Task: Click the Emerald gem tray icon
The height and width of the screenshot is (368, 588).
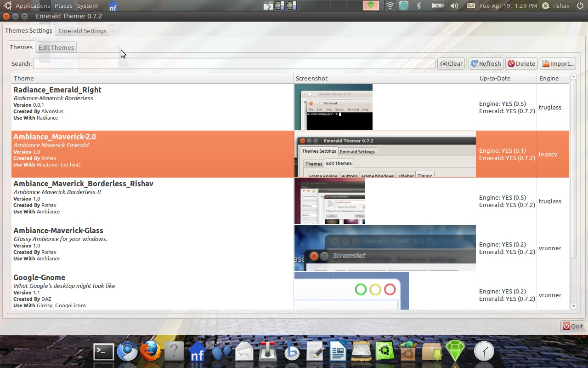Action: (x=371, y=6)
